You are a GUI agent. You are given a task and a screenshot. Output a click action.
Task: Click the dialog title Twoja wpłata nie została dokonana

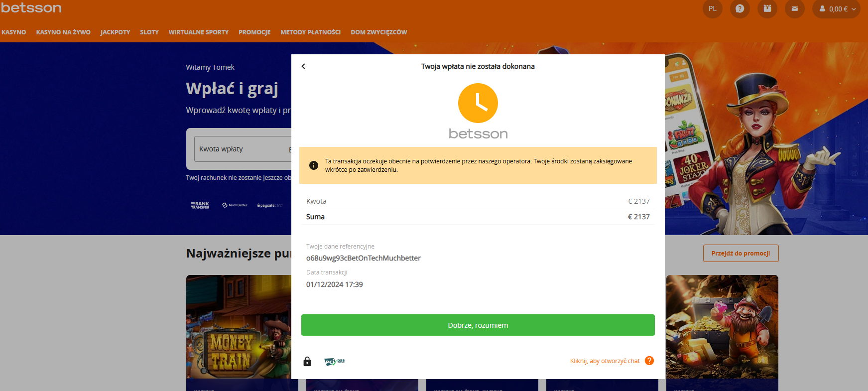point(478,66)
